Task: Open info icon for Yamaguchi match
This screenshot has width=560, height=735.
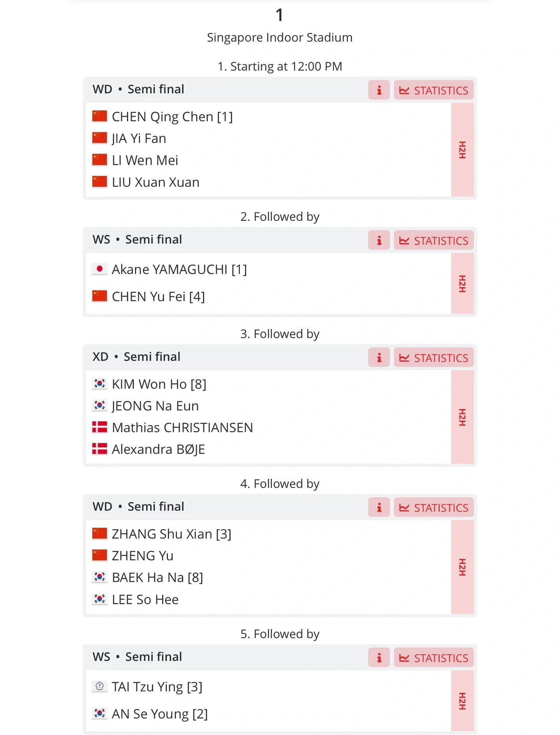Action: 379,240
